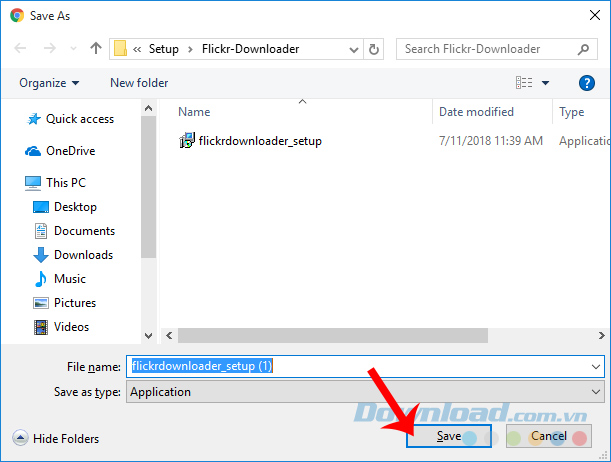The width and height of the screenshot is (611, 462).
Task: Click file list horizontal scroll right arrow
Action: pyautogui.click(x=602, y=336)
